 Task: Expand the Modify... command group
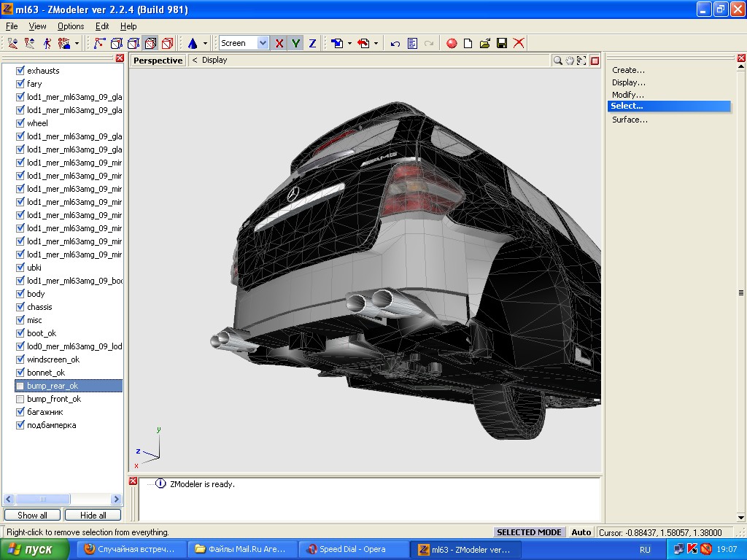pyautogui.click(x=628, y=95)
